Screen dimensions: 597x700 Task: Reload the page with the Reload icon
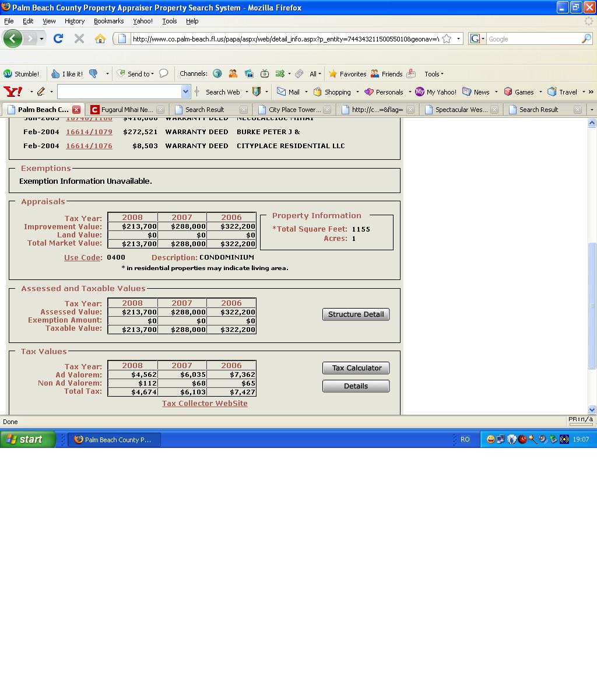coord(58,38)
